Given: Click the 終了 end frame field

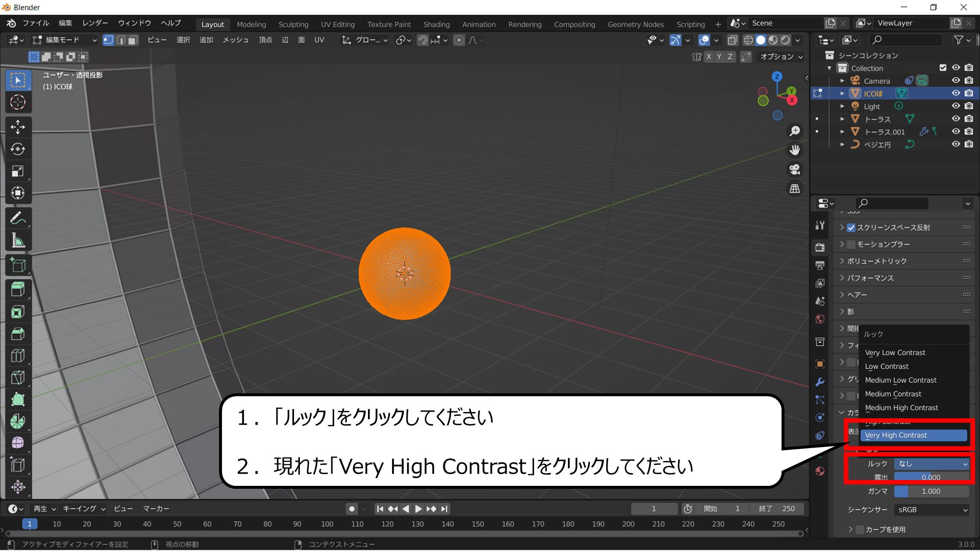Looking at the screenshot, I should pyautogui.click(x=777, y=509).
